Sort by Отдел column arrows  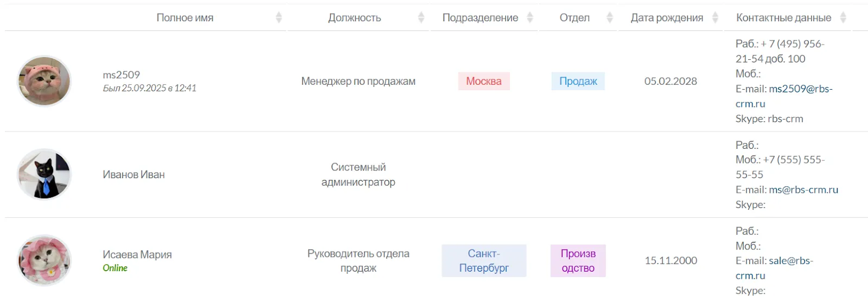[609, 18]
